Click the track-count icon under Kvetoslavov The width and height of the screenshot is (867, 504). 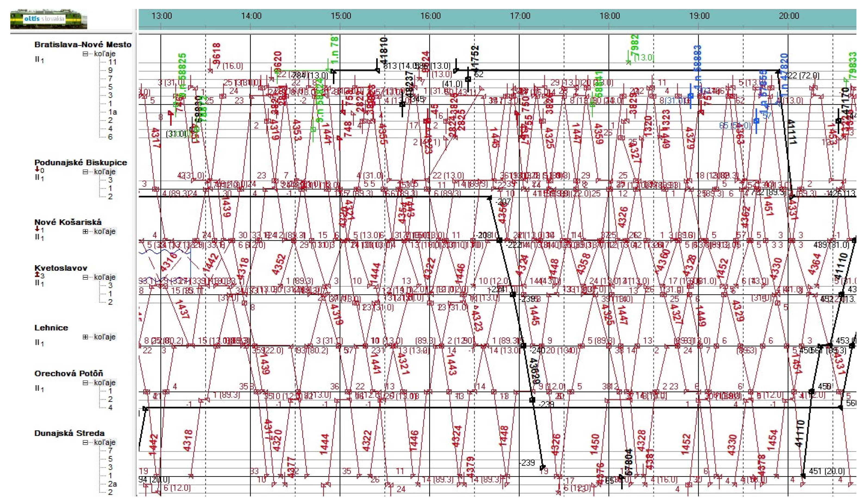click(37, 283)
